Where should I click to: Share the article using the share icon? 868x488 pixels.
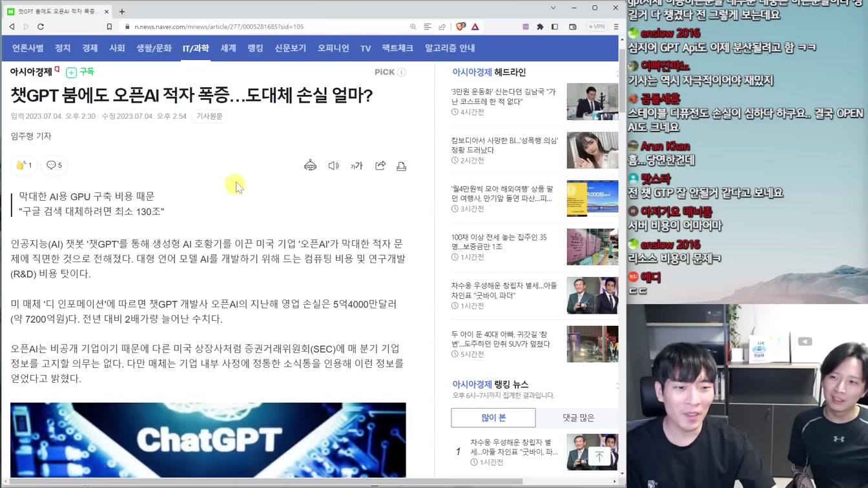[x=380, y=166]
